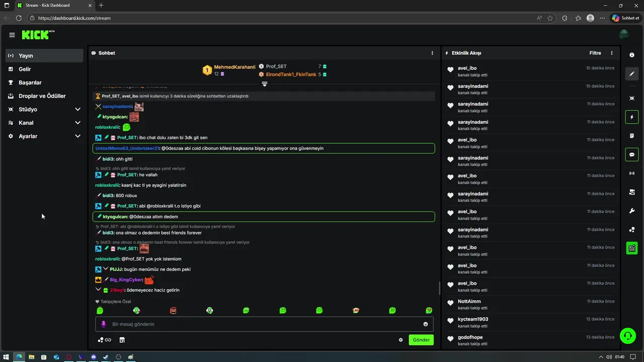Refresh the browser page
The height and width of the screenshot is (362, 644).
tap(19, 18)
